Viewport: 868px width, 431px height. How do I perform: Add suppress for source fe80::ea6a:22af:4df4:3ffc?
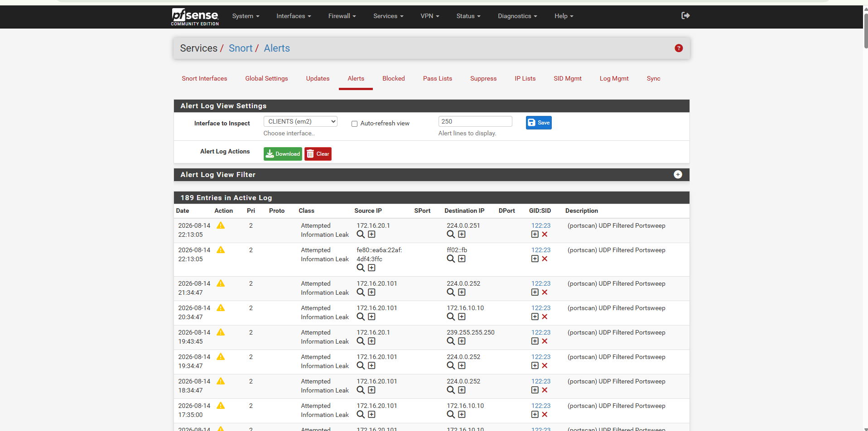(371, 268)
